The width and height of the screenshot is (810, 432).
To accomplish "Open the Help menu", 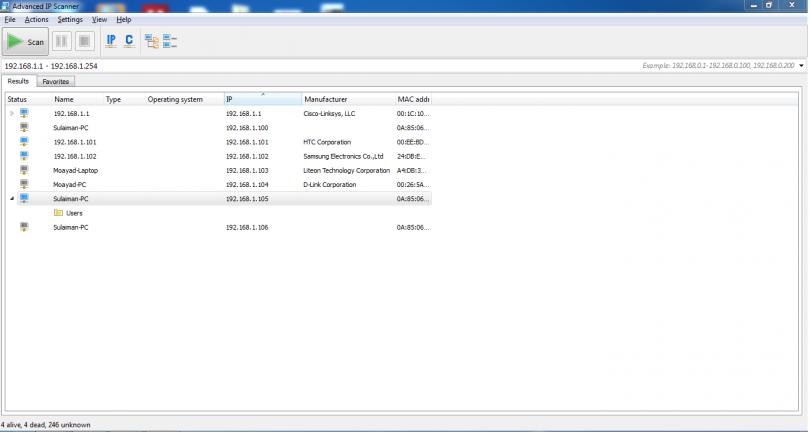I will click(x=124, y=20).
